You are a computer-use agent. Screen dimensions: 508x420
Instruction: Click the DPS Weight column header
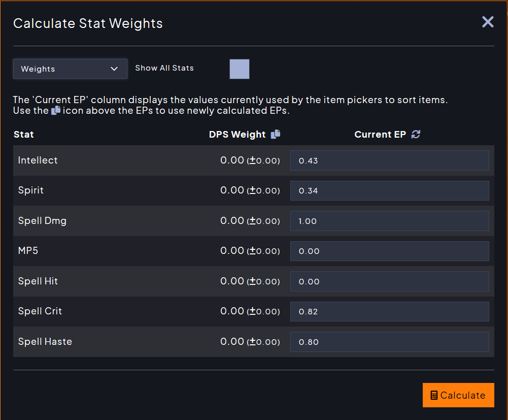(237, 134)
